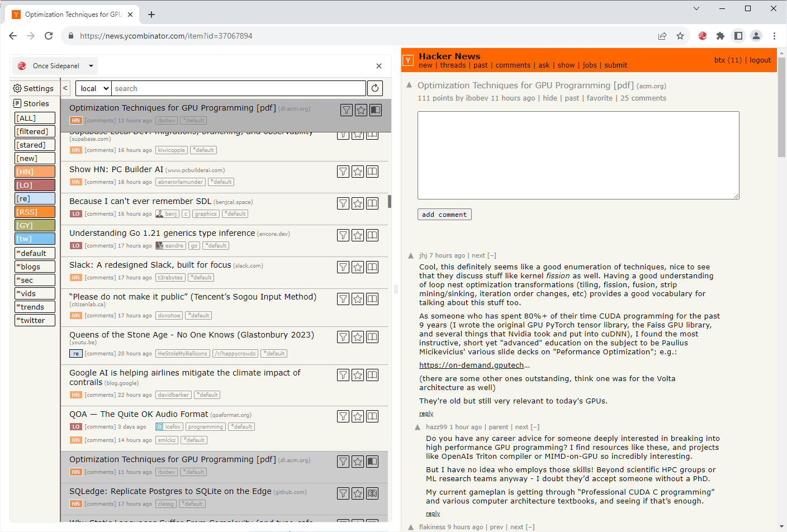This screenshot has width=787, height=532.
Task: Click the book icon on the SDL story
Action: click(372, 203)
